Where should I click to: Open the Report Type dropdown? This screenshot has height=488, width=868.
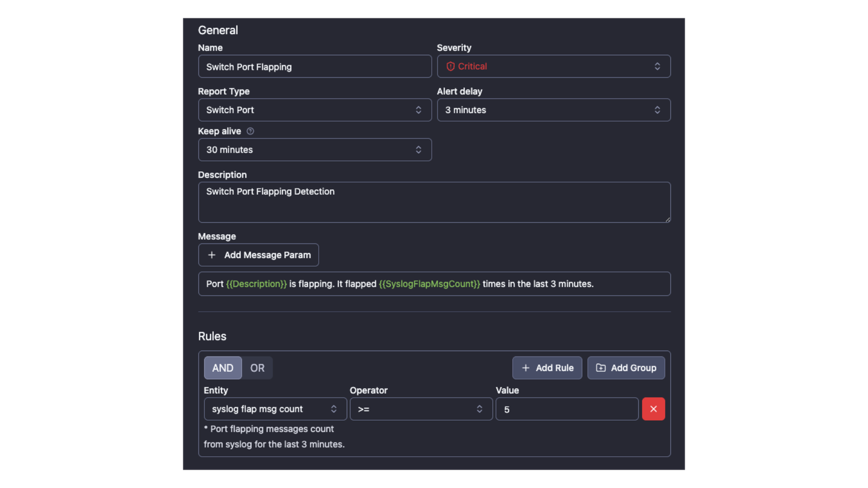point(315,110)
